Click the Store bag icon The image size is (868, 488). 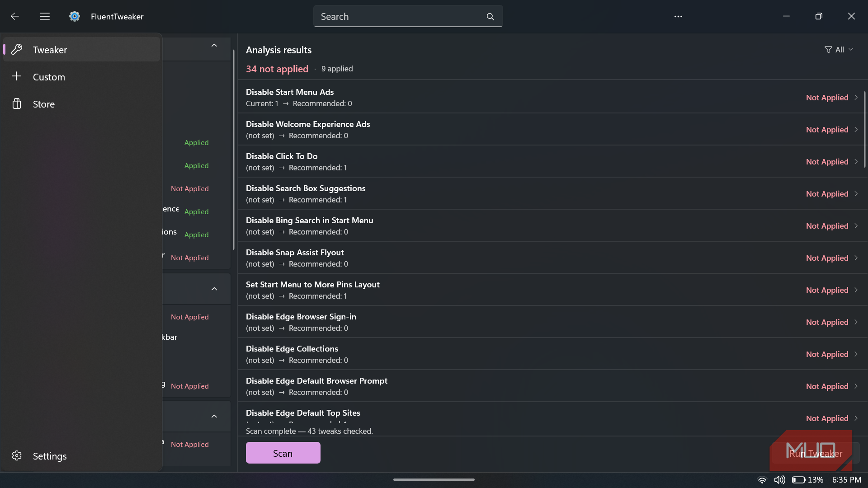17,103
